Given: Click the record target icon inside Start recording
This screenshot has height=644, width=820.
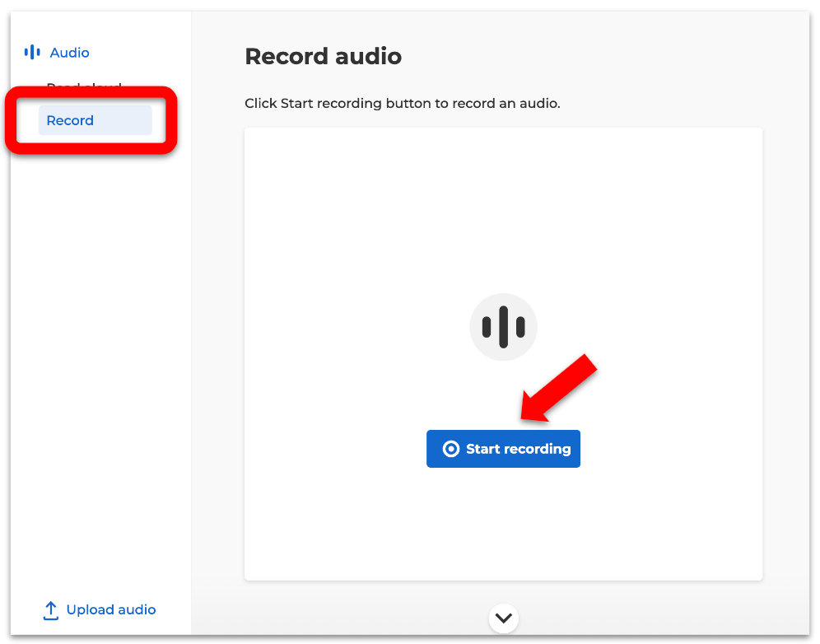Looking at the screenshot, I should 450,449.
